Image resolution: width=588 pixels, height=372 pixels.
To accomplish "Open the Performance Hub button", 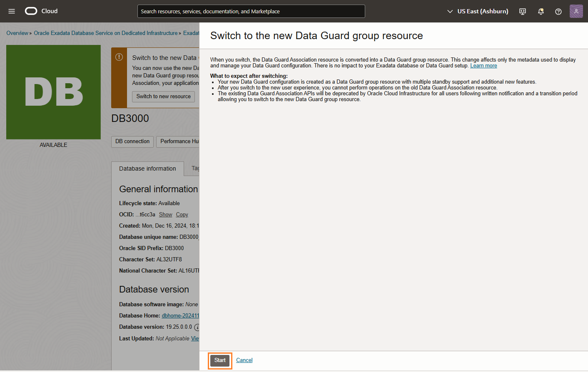I will [x=178, y=141].
